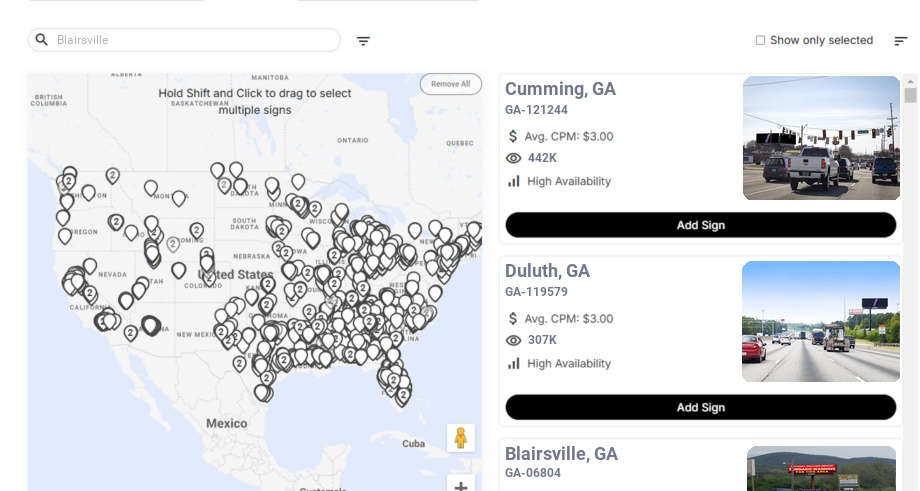
Task: Open the Cumming, GA listing title
Action: (x=560, y=89)
